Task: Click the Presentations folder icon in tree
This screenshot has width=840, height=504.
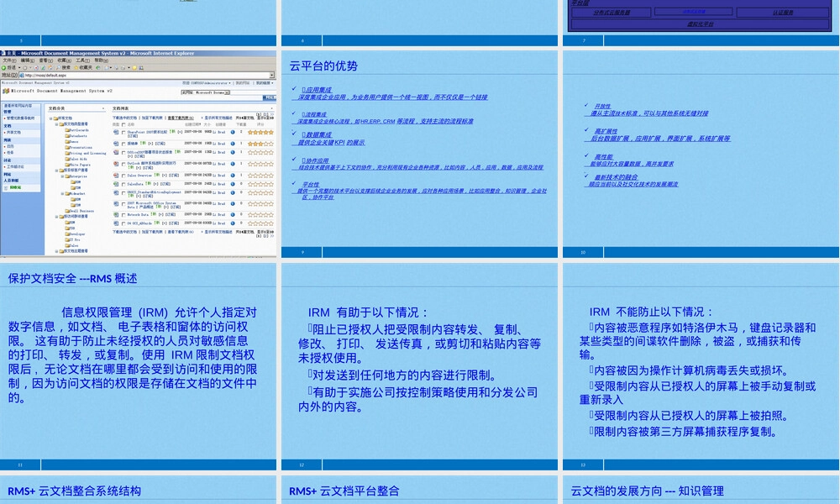Action: coord(67,147)
